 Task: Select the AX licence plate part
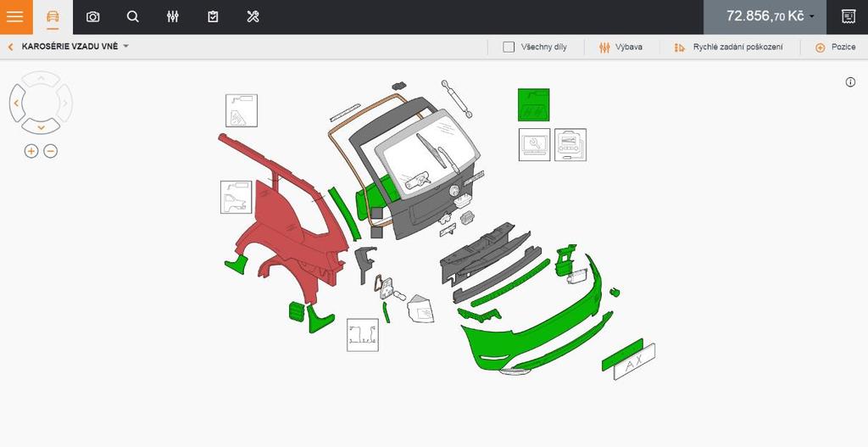(x=634, y=361)
